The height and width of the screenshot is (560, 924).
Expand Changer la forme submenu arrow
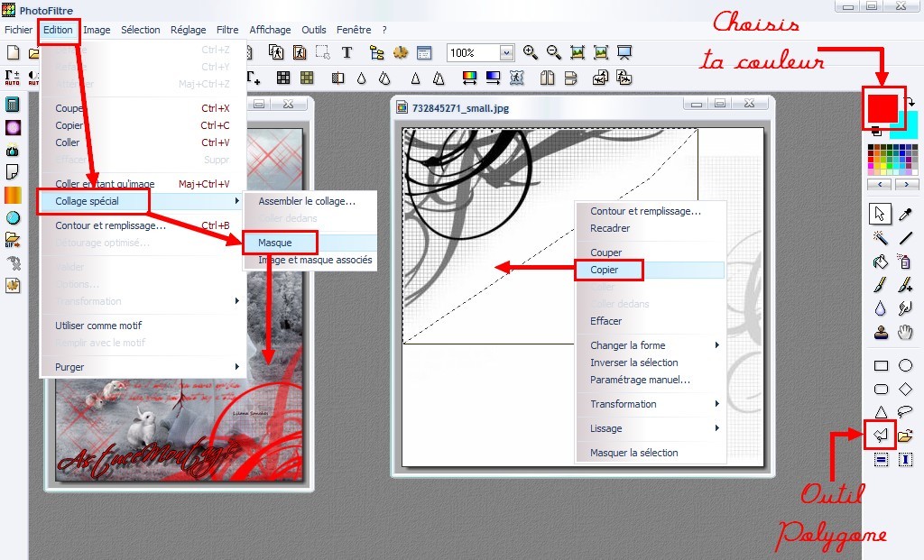point(716,345)
